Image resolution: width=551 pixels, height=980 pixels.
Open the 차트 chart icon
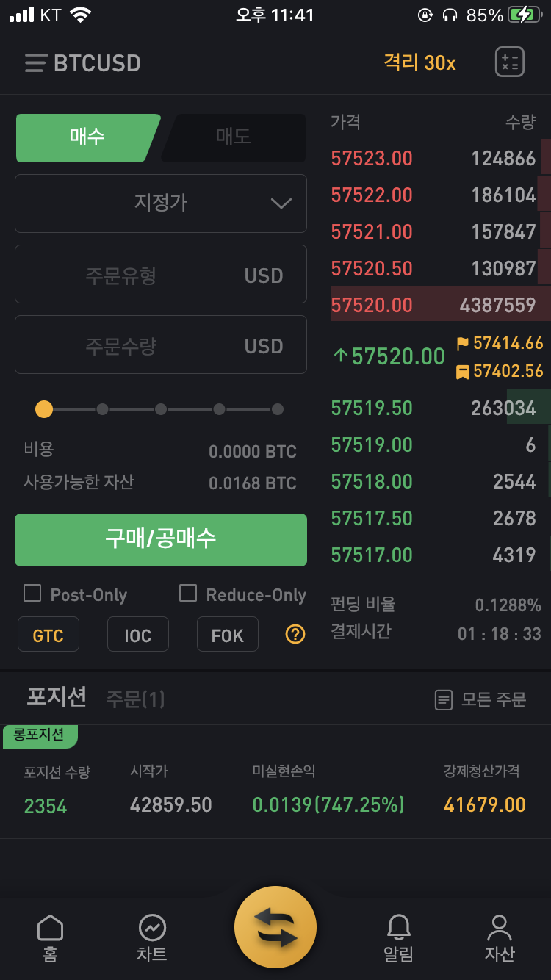[152, 929]
